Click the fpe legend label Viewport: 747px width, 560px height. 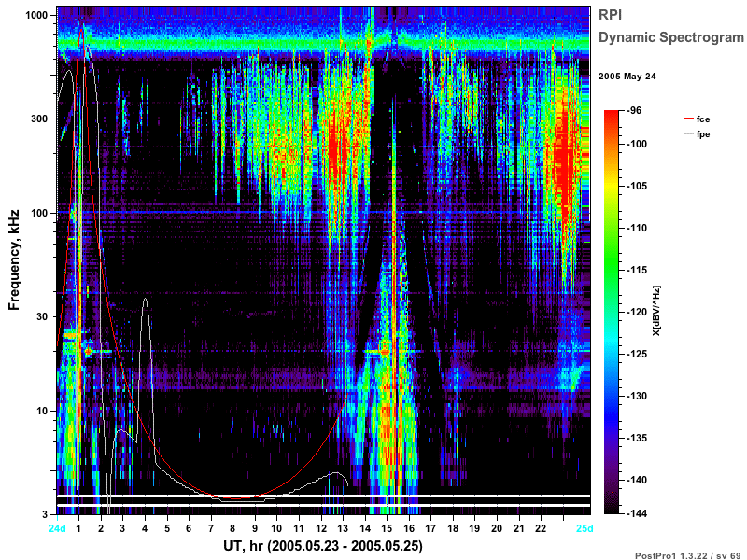703,134
